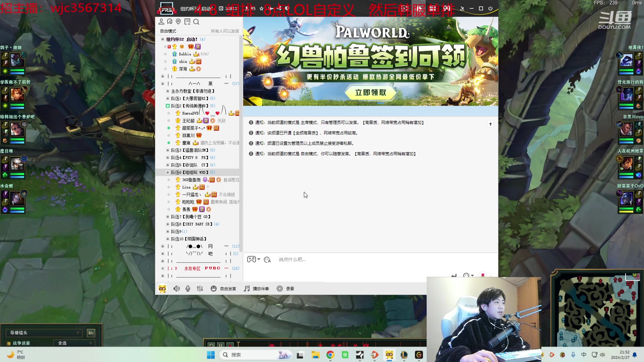Toggle the microphone icon in the bottom bar
The width and height of the screenshot is (644, 362).
click(188, 289)
